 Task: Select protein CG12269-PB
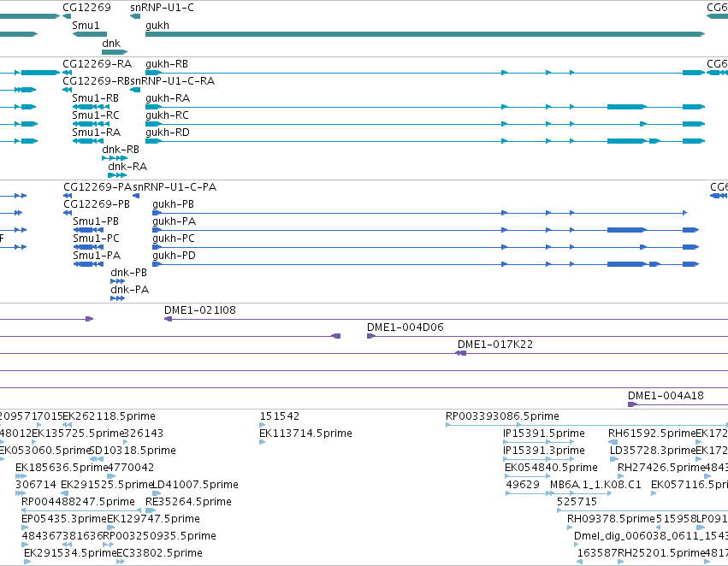tap(68, 213)
